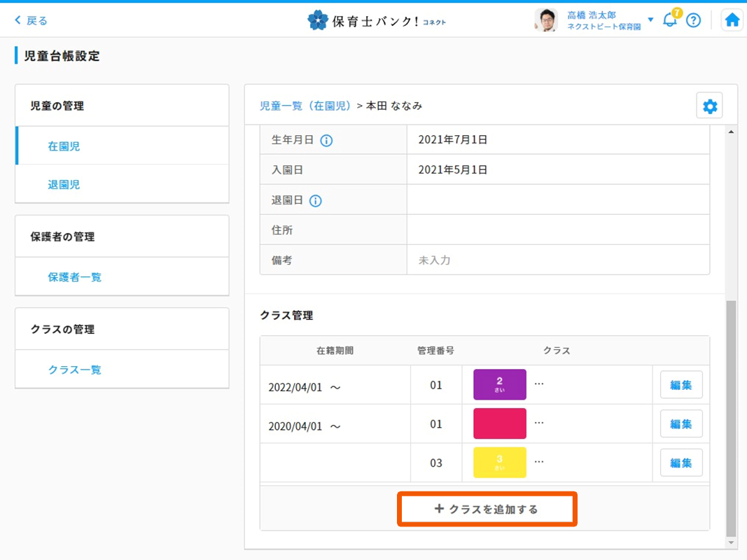Click info icon next to 生年月日
This screenshot has height=560, width=747.
pyautogui.click(x=326, y=141)
